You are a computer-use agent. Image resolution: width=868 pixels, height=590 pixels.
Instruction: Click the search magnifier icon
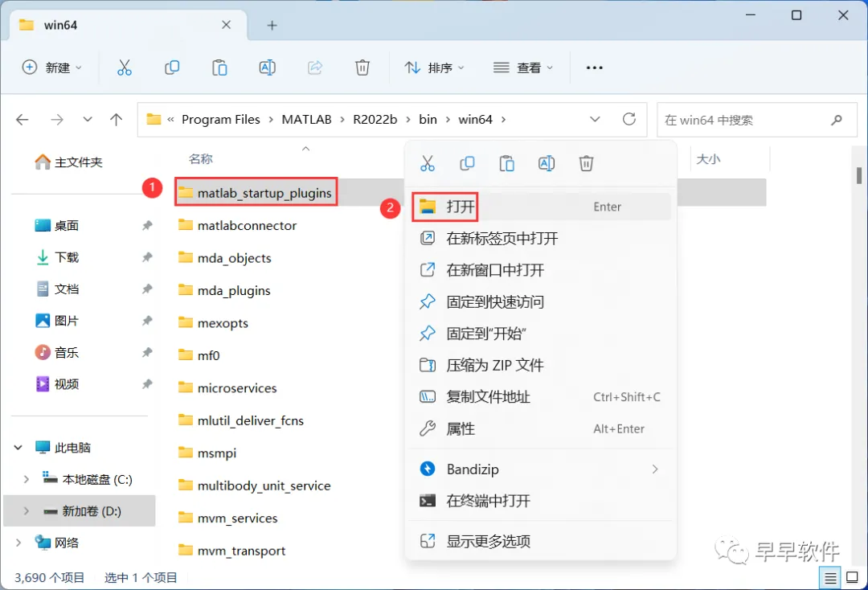tap(837, 120)
